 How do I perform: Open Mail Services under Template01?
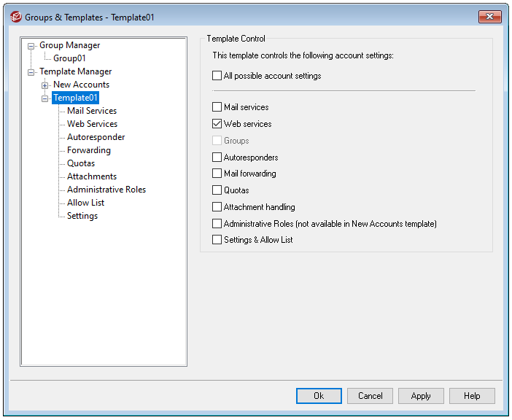[x=92, y=111]
